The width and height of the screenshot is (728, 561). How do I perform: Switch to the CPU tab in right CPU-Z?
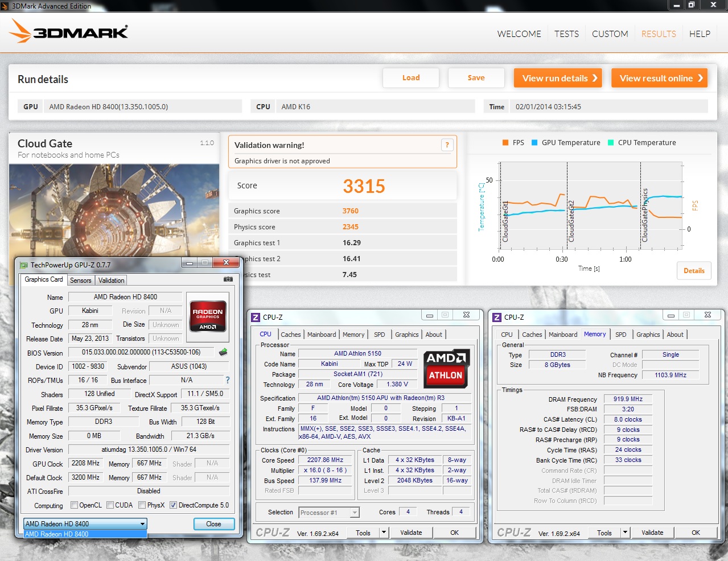coord(507,335)
